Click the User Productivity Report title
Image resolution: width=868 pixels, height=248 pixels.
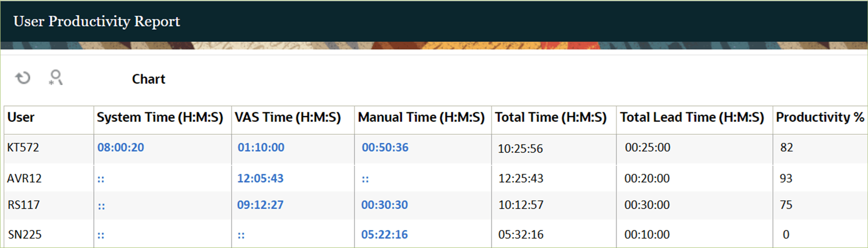(97, 21)
